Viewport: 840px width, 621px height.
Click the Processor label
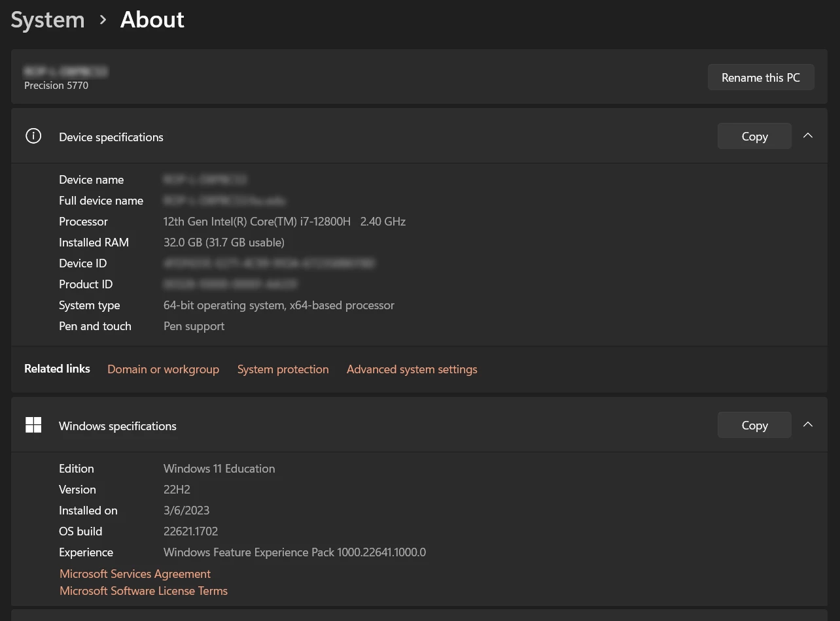pyautogui.click(x=83, y=222)
